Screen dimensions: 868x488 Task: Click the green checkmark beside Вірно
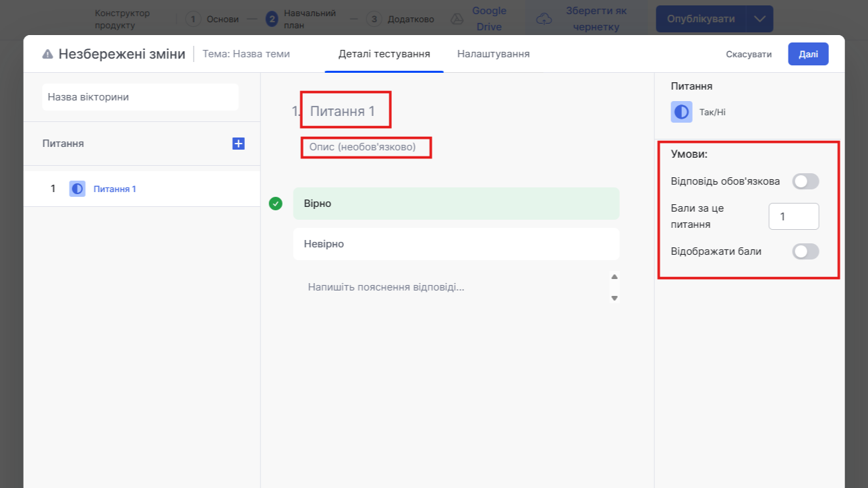(275, 204)
